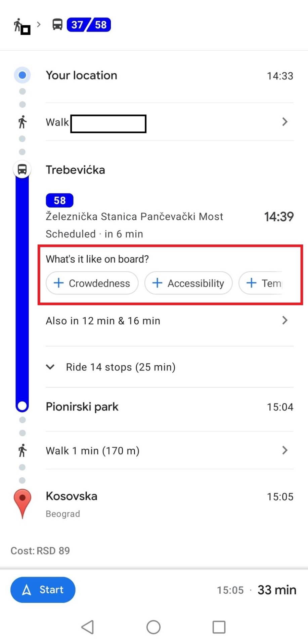This screenshot has height=644, width=308.
Task: Add an Accessibility report
Action: point(188,283)
